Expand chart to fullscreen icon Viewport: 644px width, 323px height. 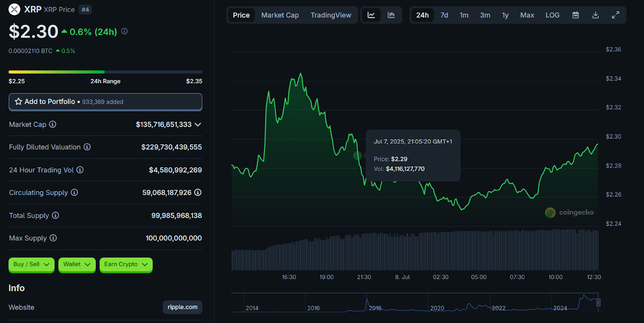coord(615,15)
